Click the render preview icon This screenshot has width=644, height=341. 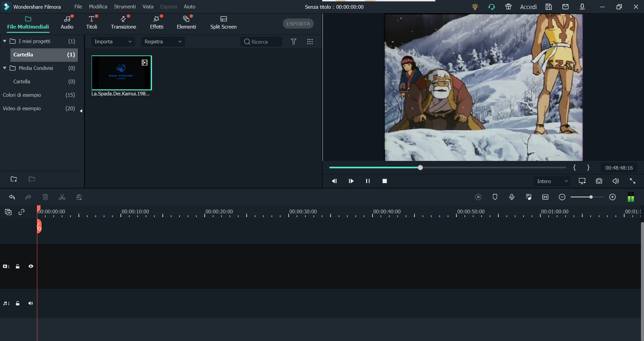point(478,197)
